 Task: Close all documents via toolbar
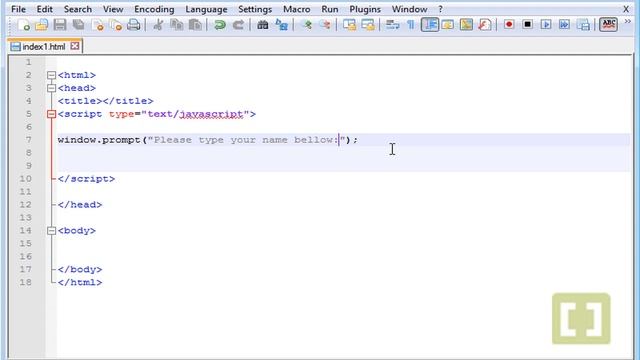tap(116, 25)
